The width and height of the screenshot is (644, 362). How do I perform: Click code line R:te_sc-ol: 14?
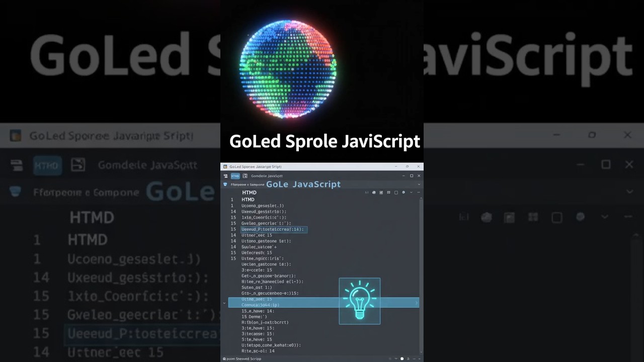[x=258, y=351]
